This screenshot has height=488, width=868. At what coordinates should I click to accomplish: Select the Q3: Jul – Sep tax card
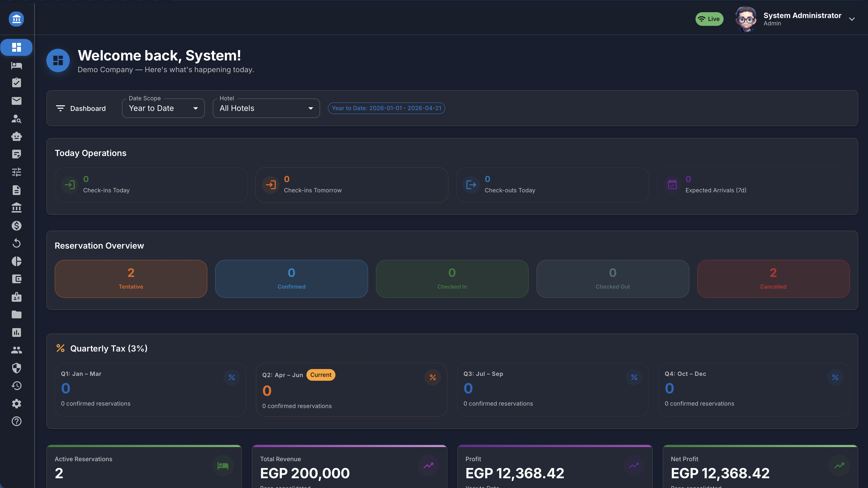pyautogui.click(x=553, y=390)
